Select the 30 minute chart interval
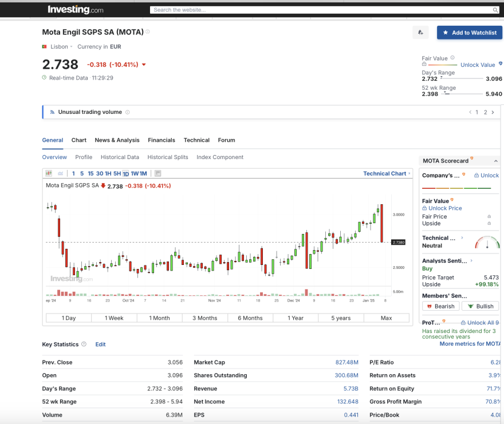 tap(100, 173)
